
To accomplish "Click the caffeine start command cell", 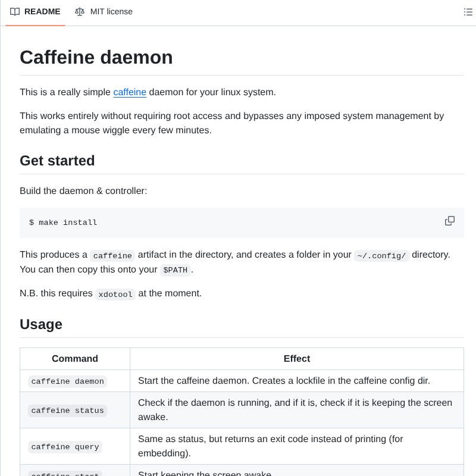I will click(65, 474).
